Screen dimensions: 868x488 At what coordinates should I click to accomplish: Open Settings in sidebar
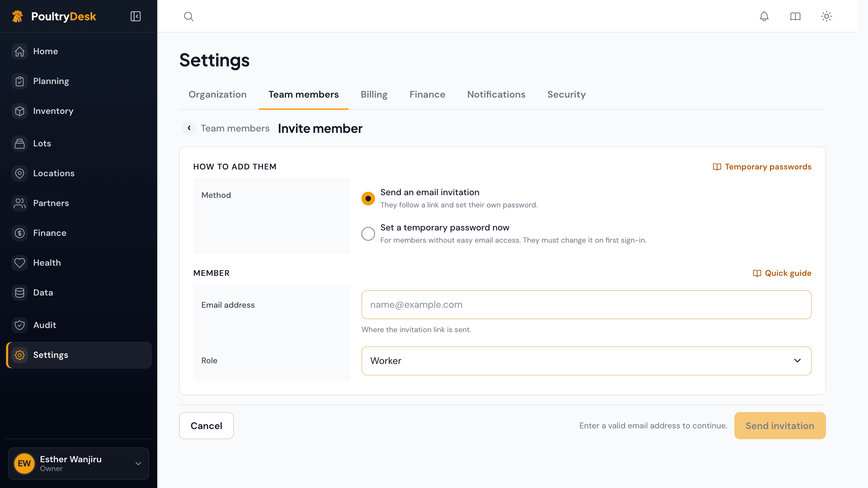point(79,355)
